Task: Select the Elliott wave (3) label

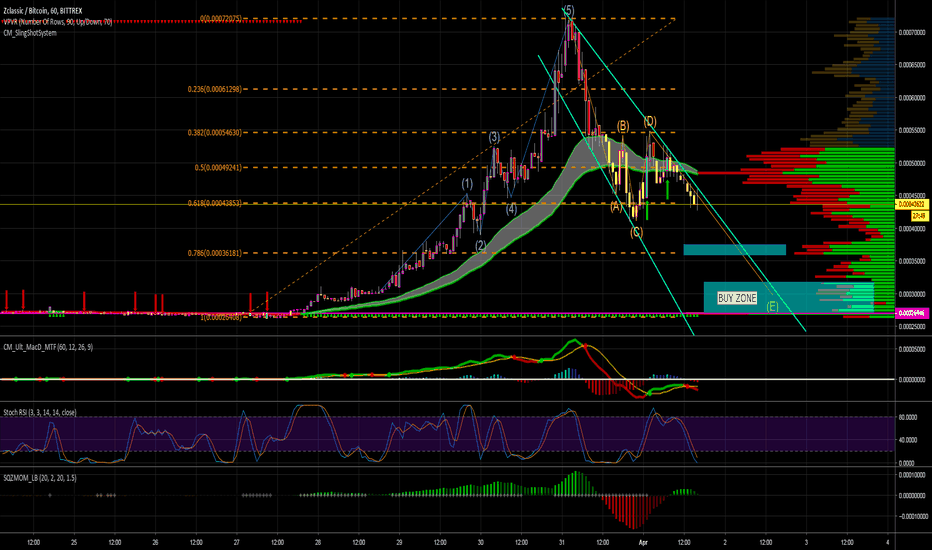Action: (495, 137)
